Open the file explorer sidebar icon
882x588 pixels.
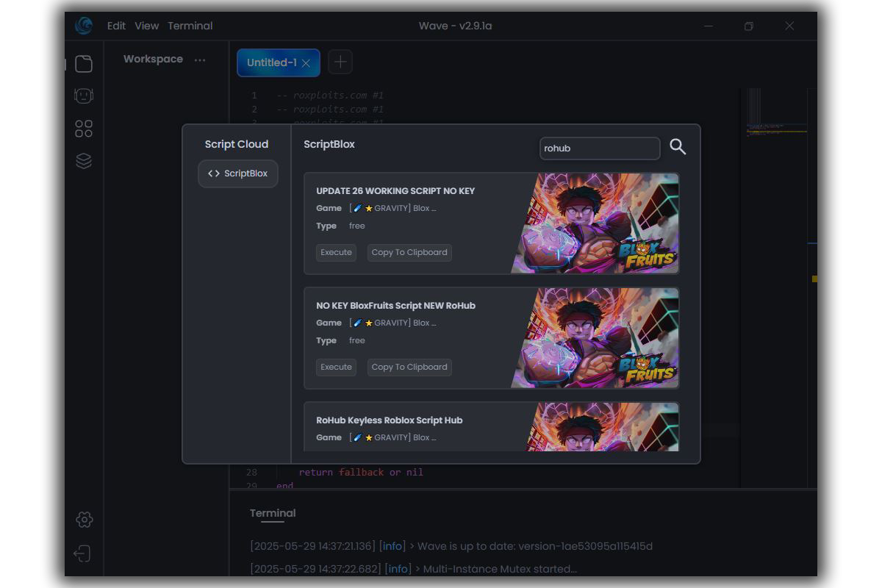point(84,64)
